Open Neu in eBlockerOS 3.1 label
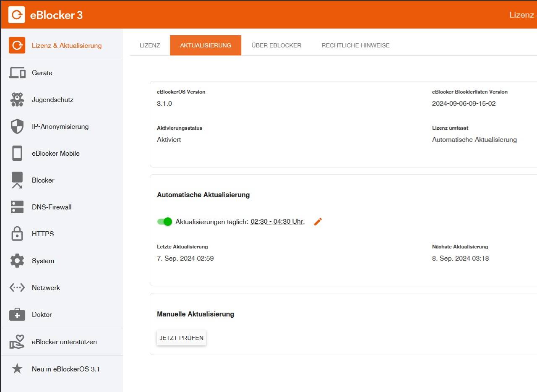Image resolution: width=537 pixels, height=392 pixels. [66, 369]
